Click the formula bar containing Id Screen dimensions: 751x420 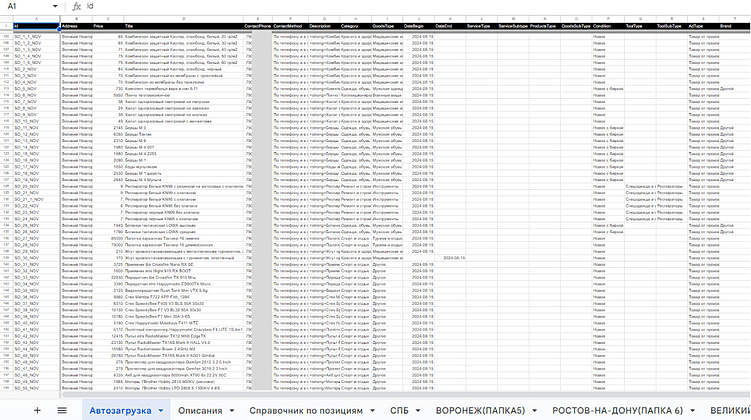click(417, 6)
